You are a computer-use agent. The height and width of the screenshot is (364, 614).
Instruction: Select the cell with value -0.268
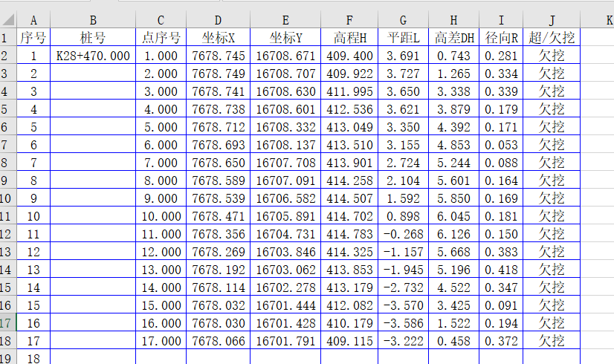(x=402, y=234)
